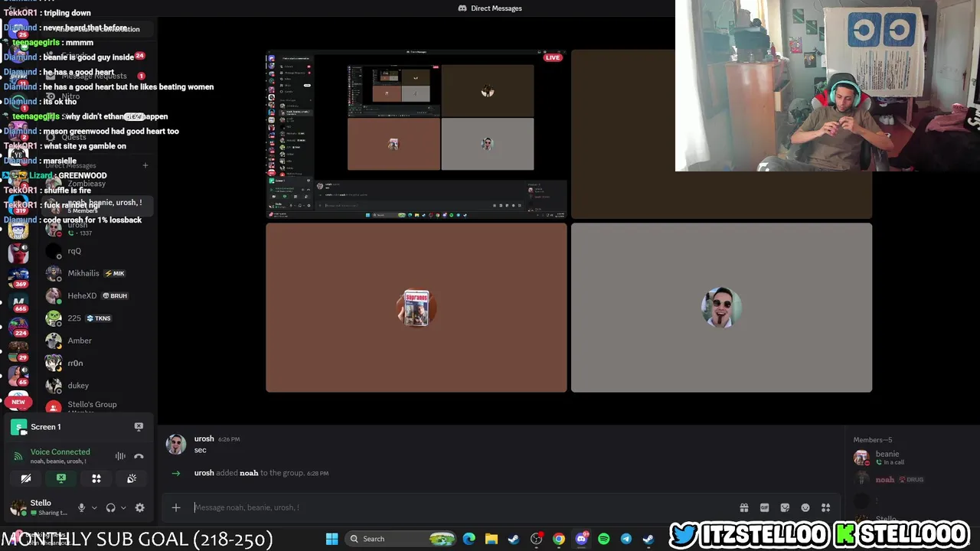Screen dimensions: 980x551
Task: Open Google Chrome from the taskbar
Action: [x=559, y=539]
